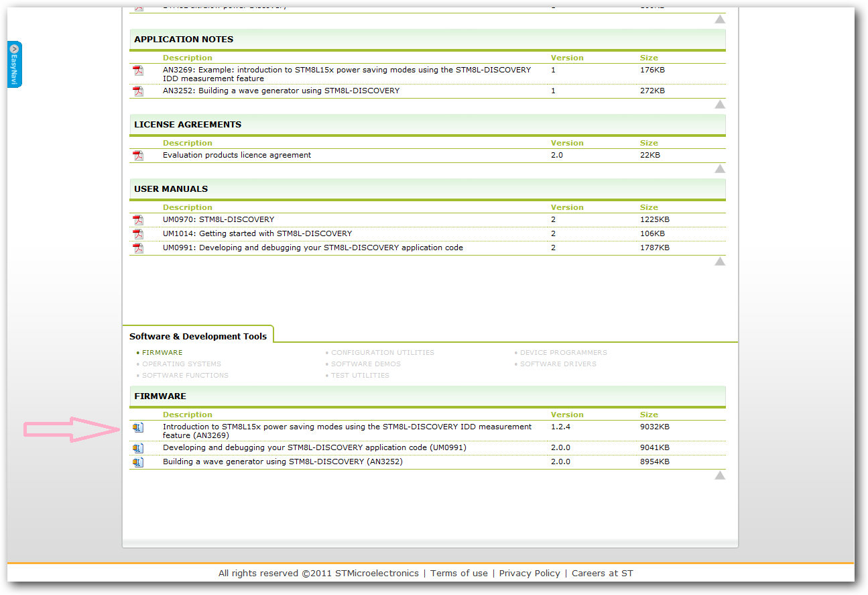The height and width of the screenshot is (595, 868).
Task: Click the 1225KB size value
Action: 655,219
